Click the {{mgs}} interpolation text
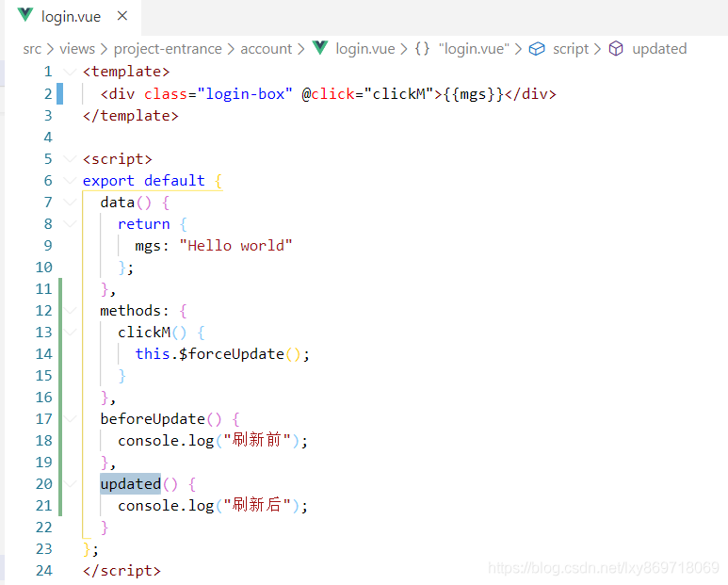 click(x=473, y=94)
